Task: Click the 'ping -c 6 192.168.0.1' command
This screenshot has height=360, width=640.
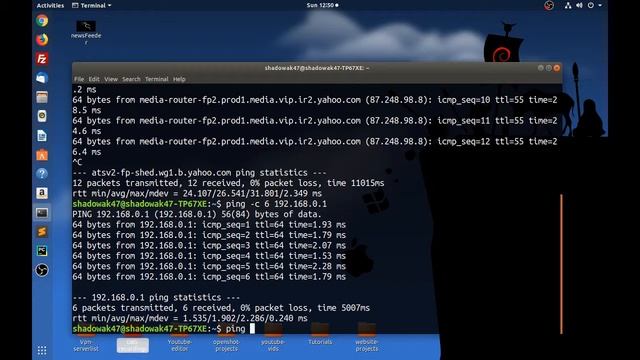Action: [276, 204]
